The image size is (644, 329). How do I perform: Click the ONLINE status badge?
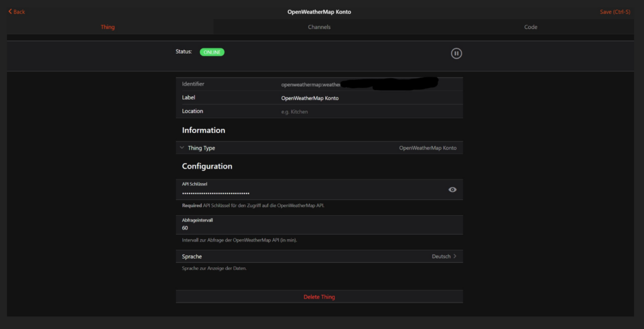coord(212,52)
